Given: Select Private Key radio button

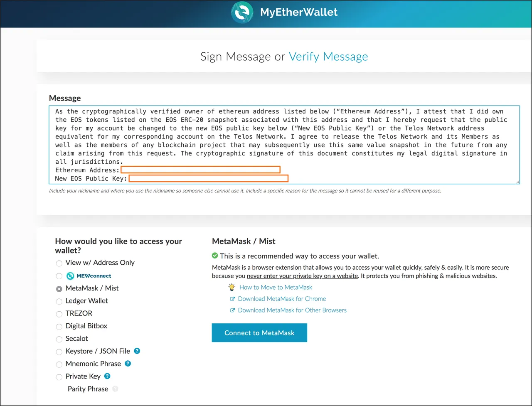Looking at the screenshot, I should pos(59,377).
